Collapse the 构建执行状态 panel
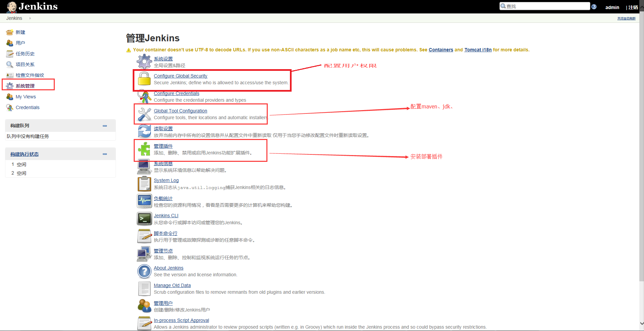Screen dimensions: 644x331 pos(105,154)
